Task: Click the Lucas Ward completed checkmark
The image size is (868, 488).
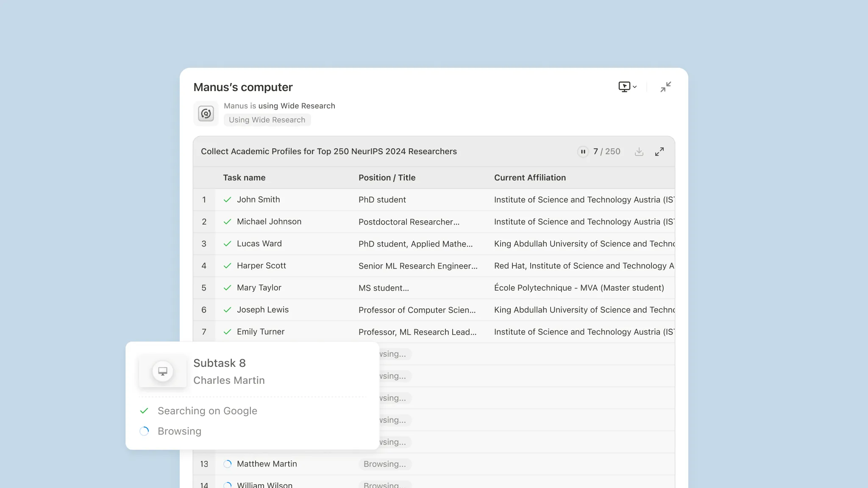Action: click(228, 244)
